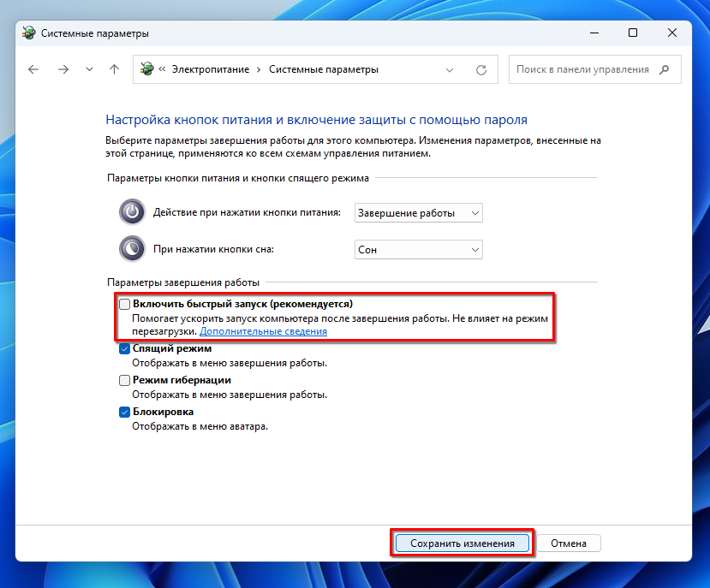Click the Back navigation arrow
The height and width of the screenshot is (588, 710).
(33, 69)
